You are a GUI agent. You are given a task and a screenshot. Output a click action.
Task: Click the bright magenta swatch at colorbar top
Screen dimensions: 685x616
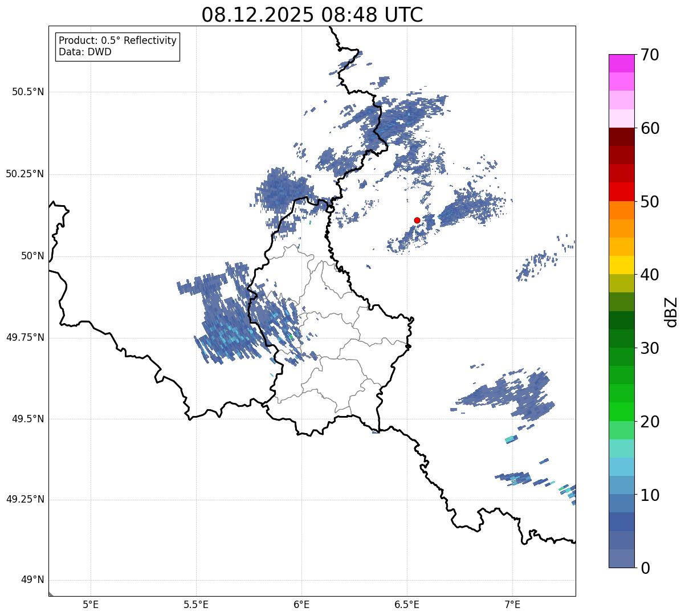621,63
